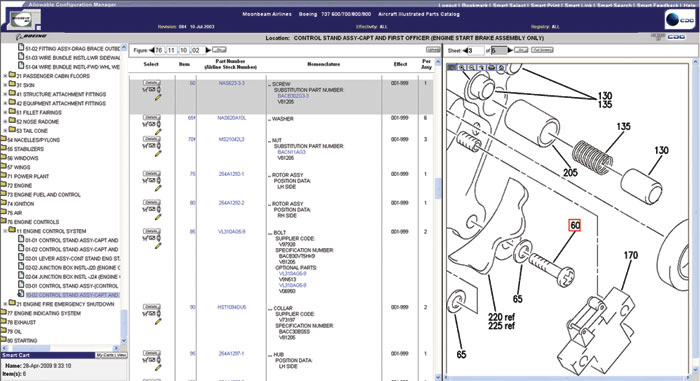Click print icon on diagram toolbar
The width and height of the screenshot is (700, 381).
[491, 67]
